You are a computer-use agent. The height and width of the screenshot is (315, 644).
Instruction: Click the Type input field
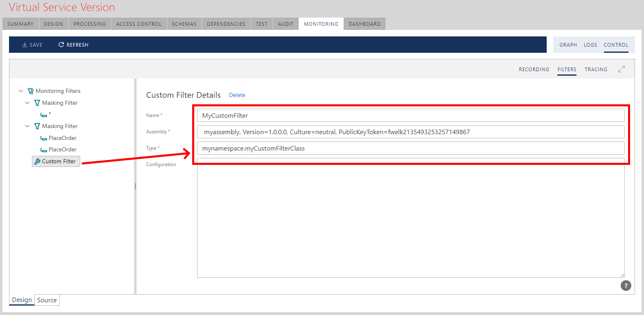(x=411, y=148)
